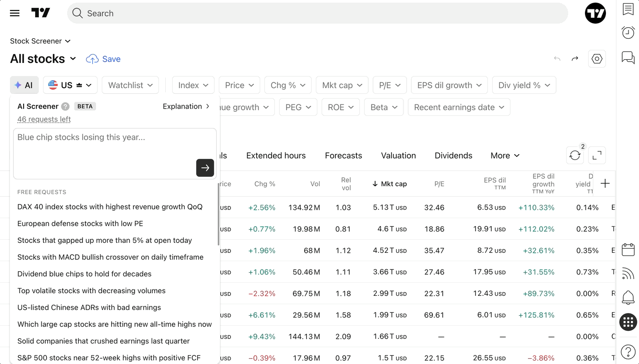Open the chats speech bubble icon
639x364 pixels.
628,57
